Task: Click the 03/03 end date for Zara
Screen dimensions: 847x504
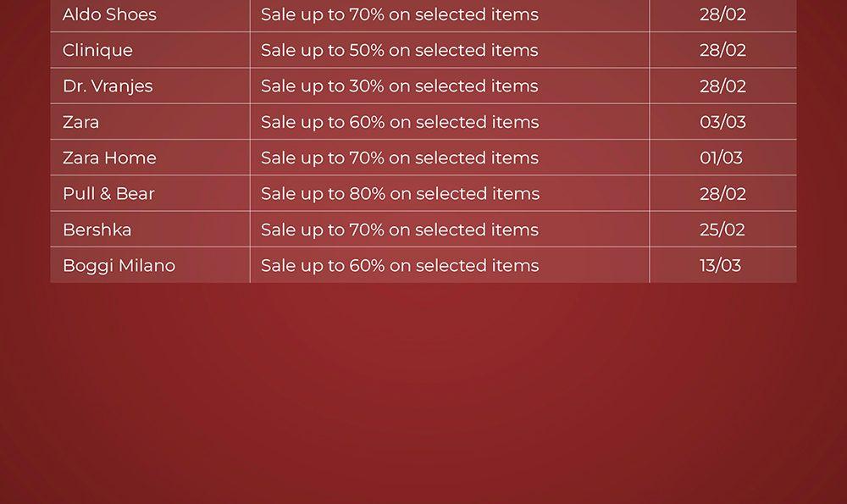Action: (722, 122)
